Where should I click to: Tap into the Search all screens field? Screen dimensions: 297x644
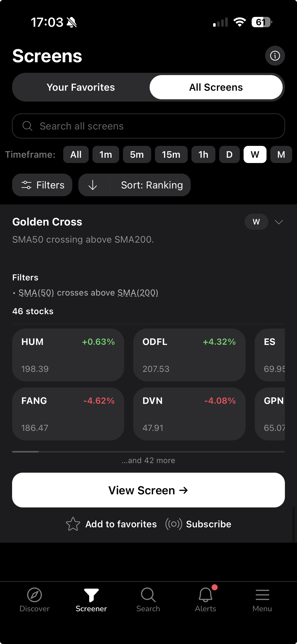[148, 126]
